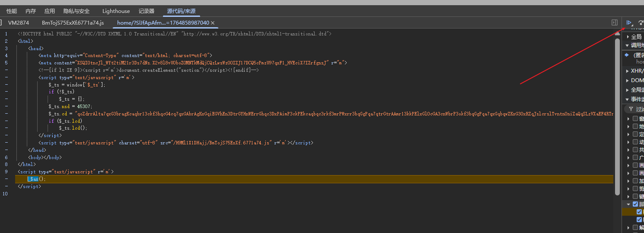The width and height of the screenshot is (644, 233).
Task: Resume script execution with the play icon
Action: tap(629, 22)
